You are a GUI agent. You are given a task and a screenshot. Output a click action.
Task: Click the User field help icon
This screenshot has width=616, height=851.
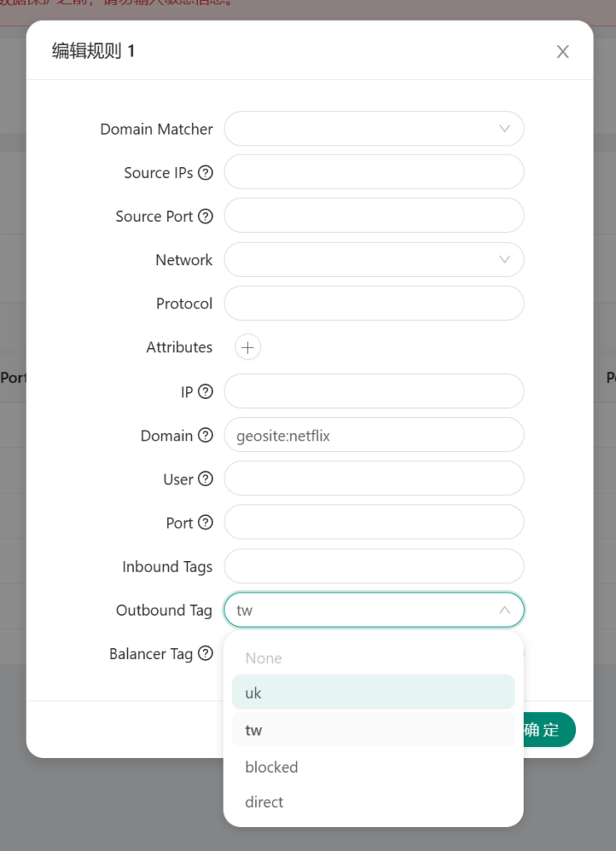click(205, 479)
